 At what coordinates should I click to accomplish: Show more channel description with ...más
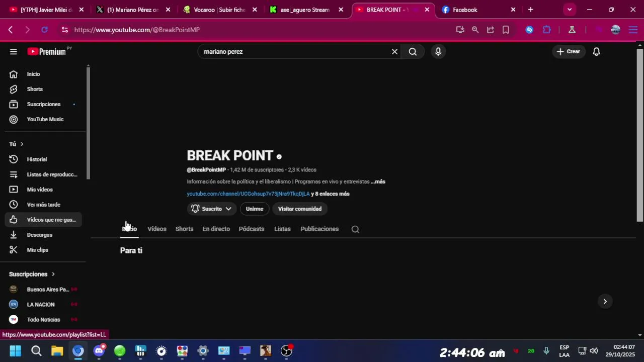(x=378, y=182)
